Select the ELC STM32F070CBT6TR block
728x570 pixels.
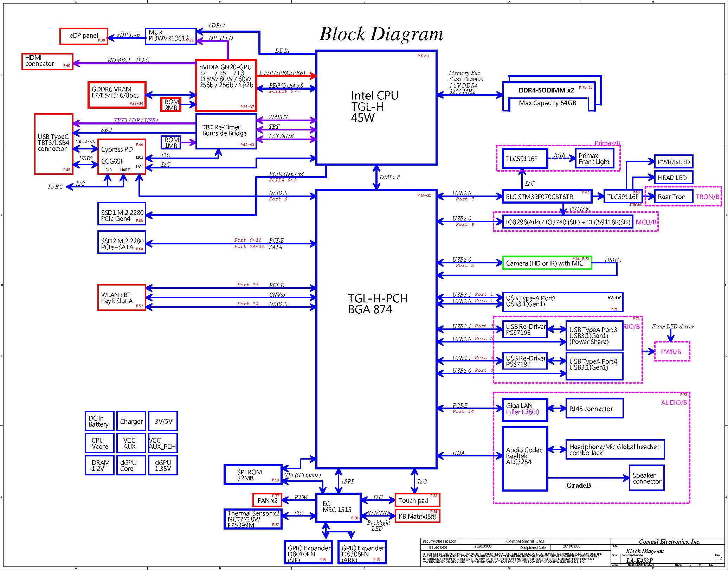pyautogui.click(x=547, y=197)
